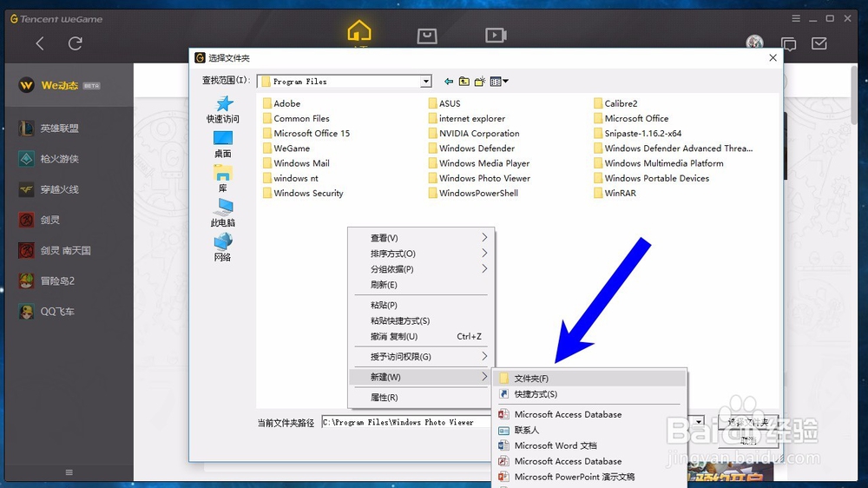
Task: Open the WeGame video icon
Action: point(496,36)
